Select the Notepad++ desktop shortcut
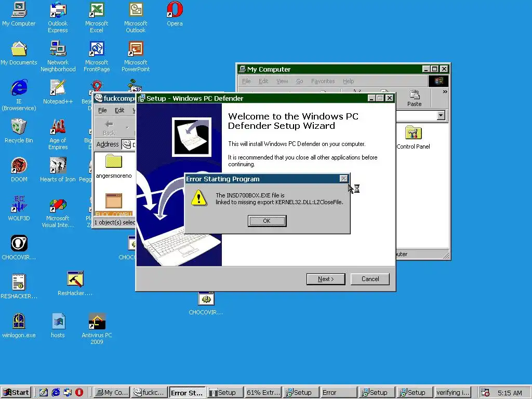The image size is (532, 399). [x=58, y=92]
